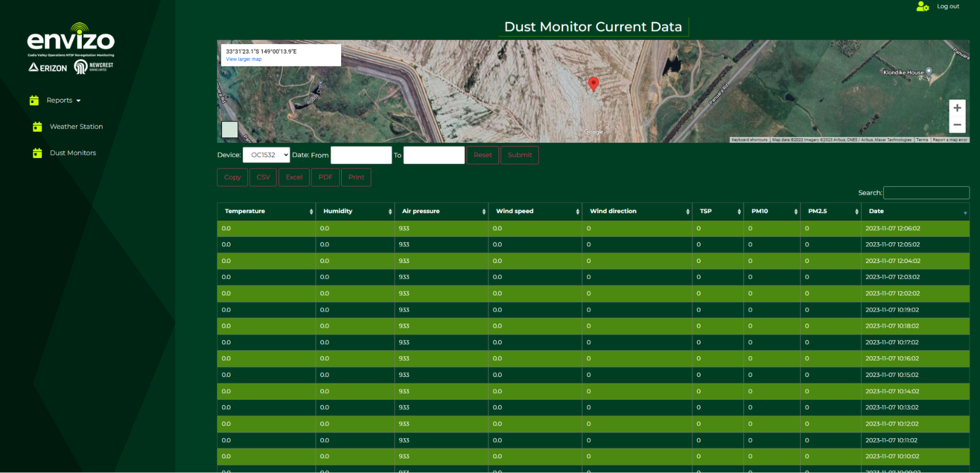The width and height of the screenshot is (980, 473).
Task: Click Air pressure 933 in 12:06:02 row
Action: (442, 229)
